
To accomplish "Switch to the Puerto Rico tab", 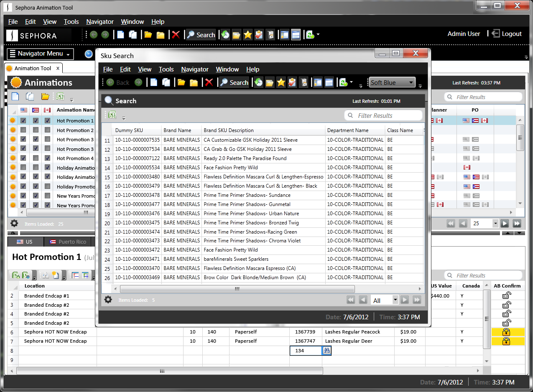I will (x=68, y=242).
